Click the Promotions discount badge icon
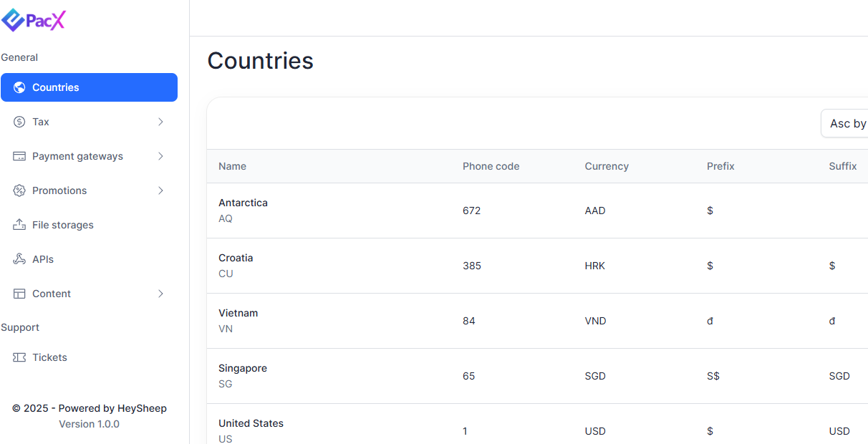Viewport: 868px width, 444px height. pyautogui.click(x=19, y=190)
